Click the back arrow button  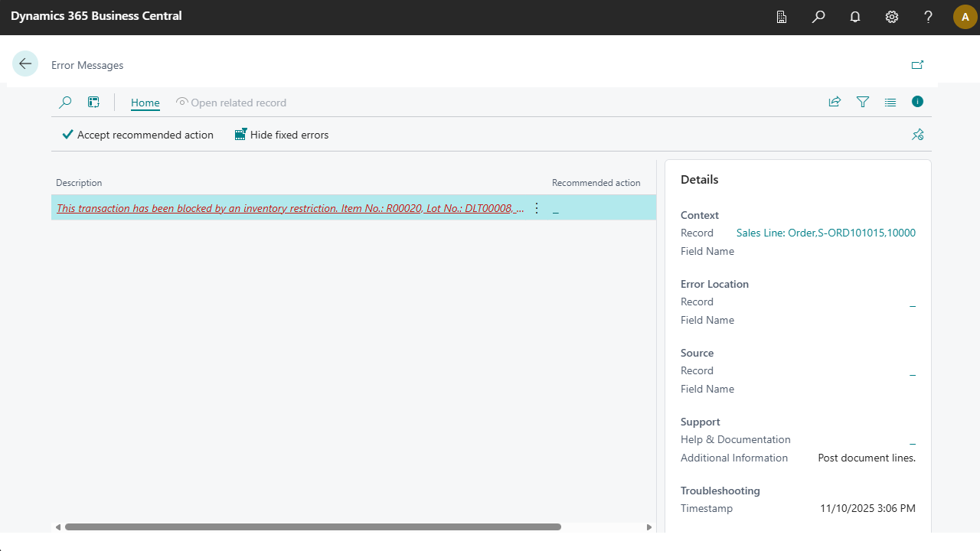[25, 64]
